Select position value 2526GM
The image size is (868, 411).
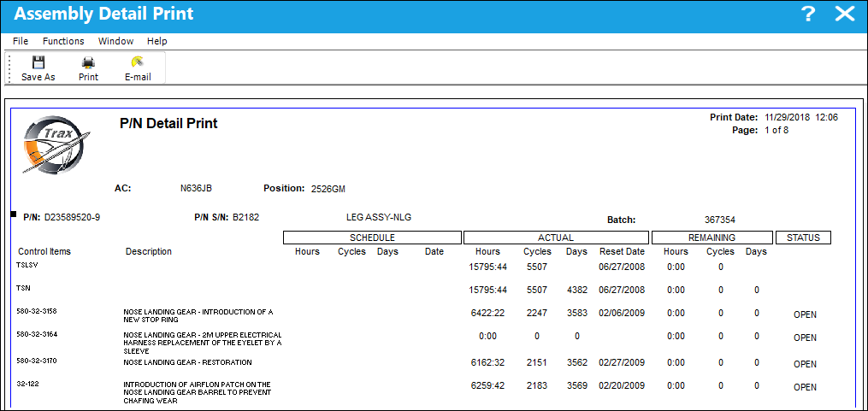(x=328, y=189)
